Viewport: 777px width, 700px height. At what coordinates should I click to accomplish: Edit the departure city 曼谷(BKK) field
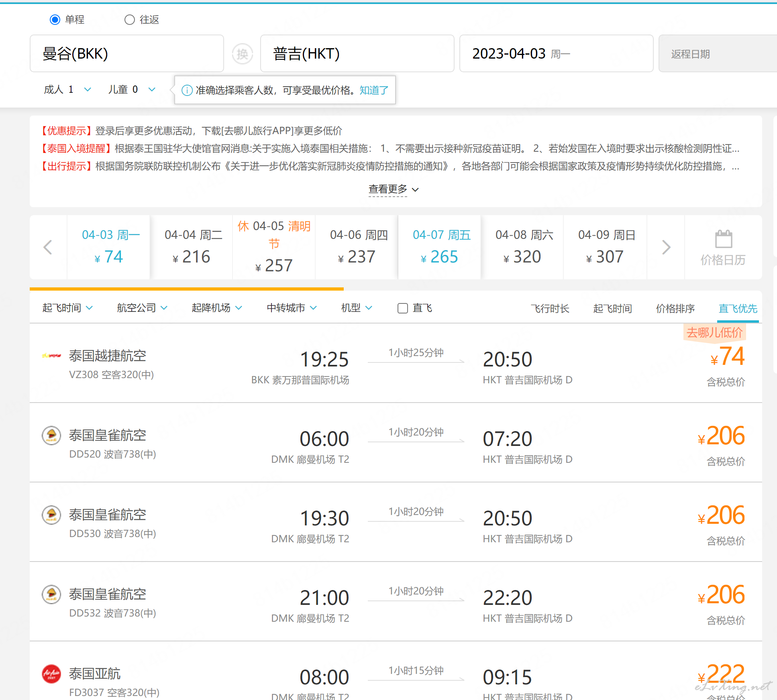click(x=127, y=53)
